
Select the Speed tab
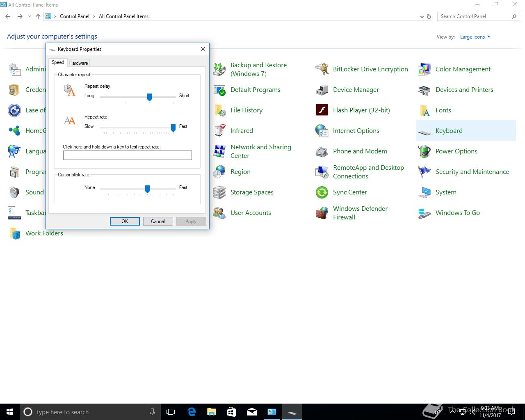58,63
